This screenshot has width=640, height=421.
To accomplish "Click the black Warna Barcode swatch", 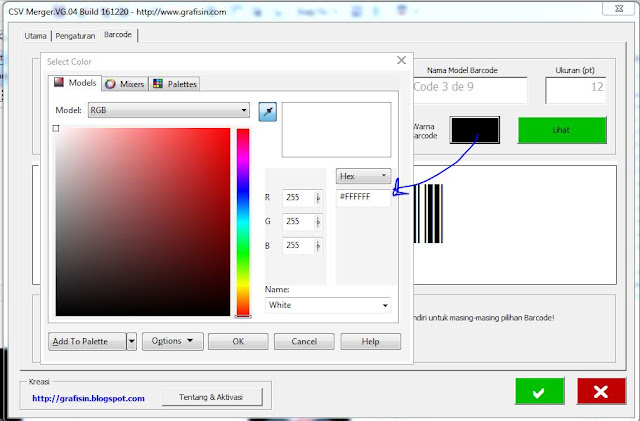I will click(x=475, y=130).
